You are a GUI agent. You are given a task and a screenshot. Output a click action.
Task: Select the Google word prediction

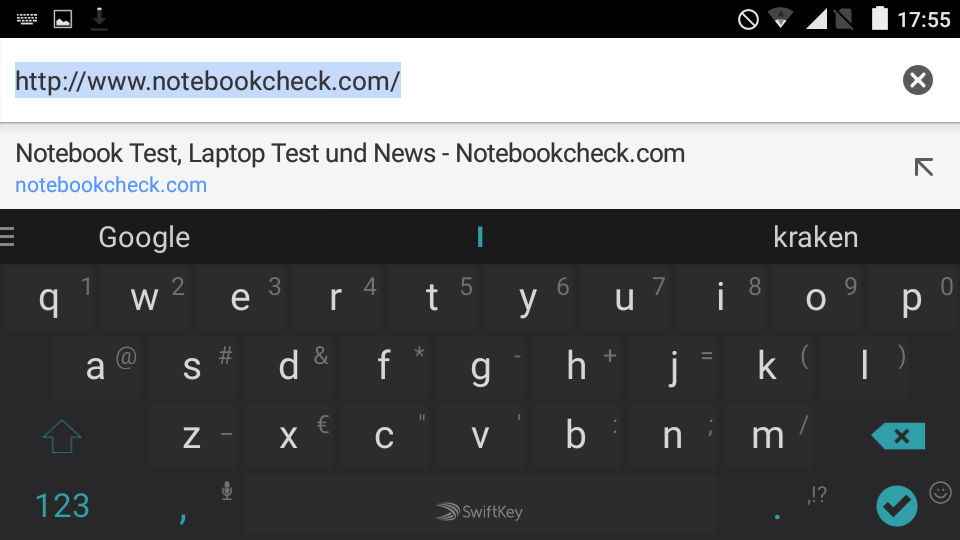144,237
